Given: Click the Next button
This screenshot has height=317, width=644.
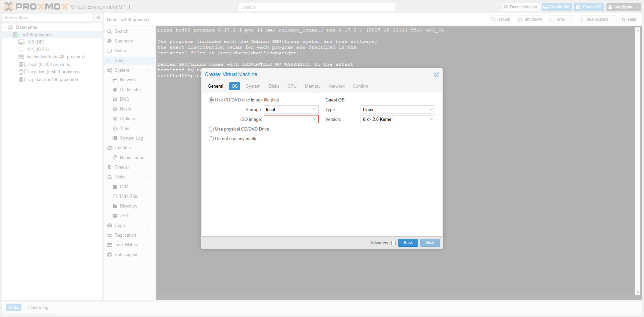Looking at the screenshot, I should (430, 243).
